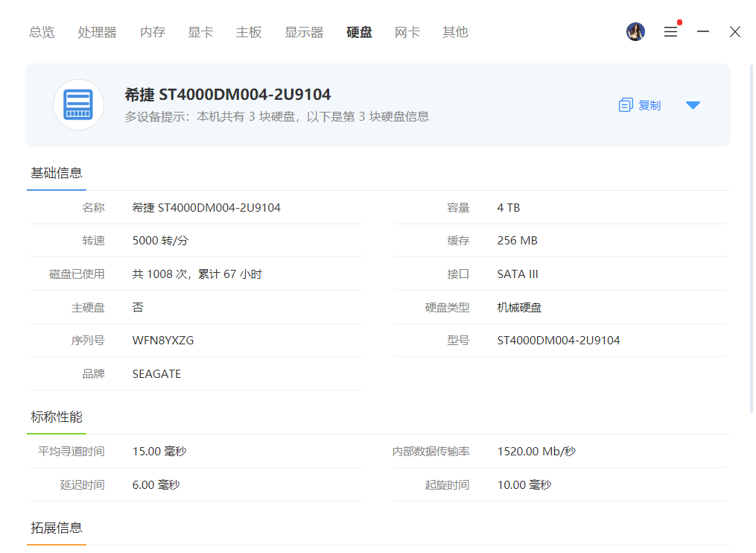Select the 硬盘 tab
Image resolution: width=756 pixels, height=553 pixels.
(359, 32)
